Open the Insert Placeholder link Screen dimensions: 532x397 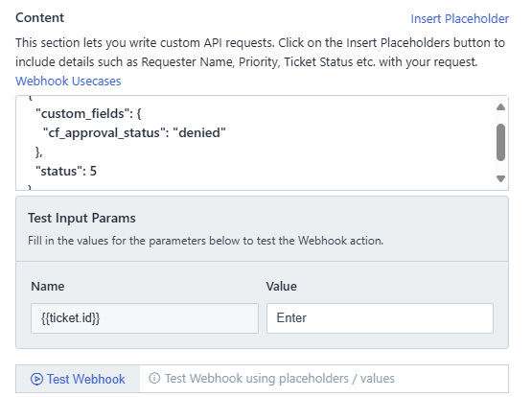click(x=460, y=18)
